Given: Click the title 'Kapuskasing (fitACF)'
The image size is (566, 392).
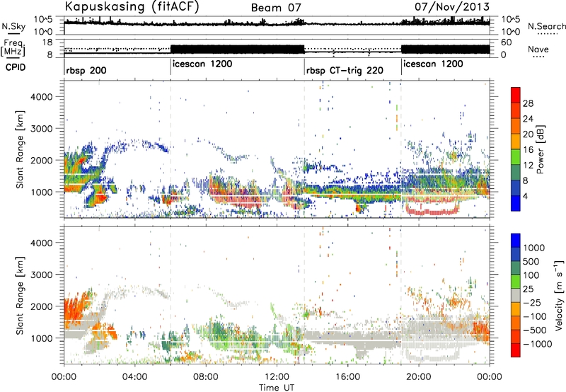Looking at the screenshot, I should click(x=132, y=7).
